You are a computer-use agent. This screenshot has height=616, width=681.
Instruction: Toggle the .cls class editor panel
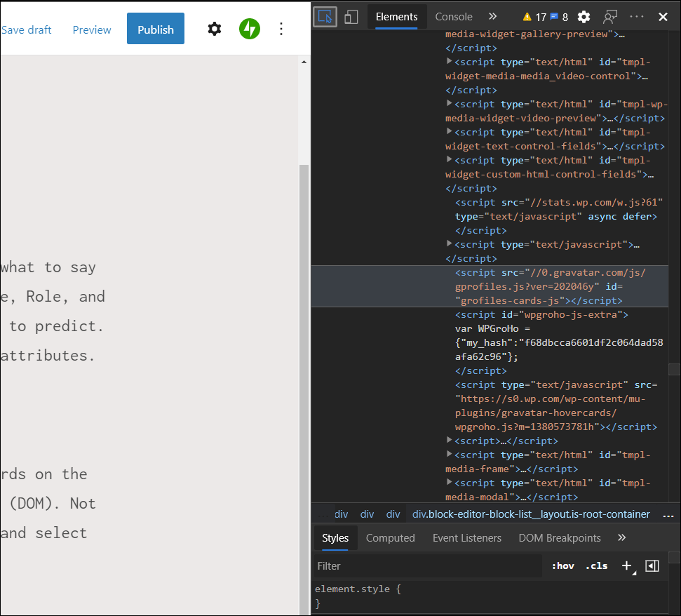596,565
